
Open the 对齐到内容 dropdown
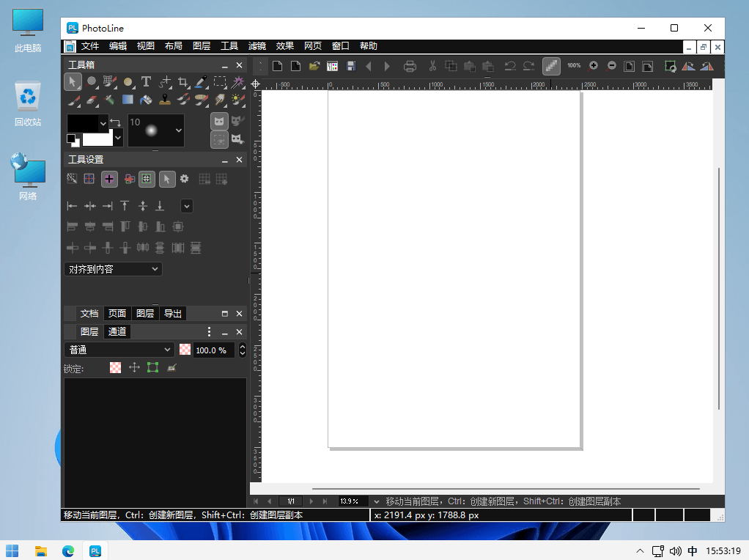point(113,269)
